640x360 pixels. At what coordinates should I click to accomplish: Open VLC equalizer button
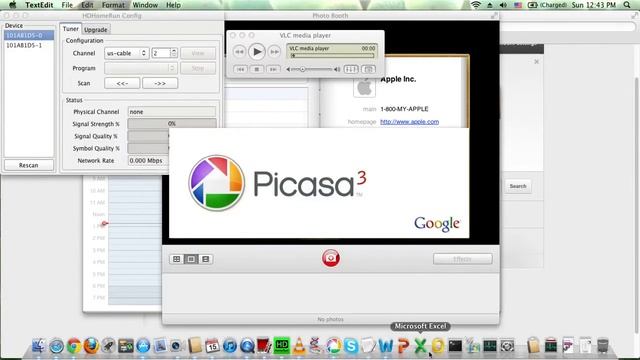[351, 69]
